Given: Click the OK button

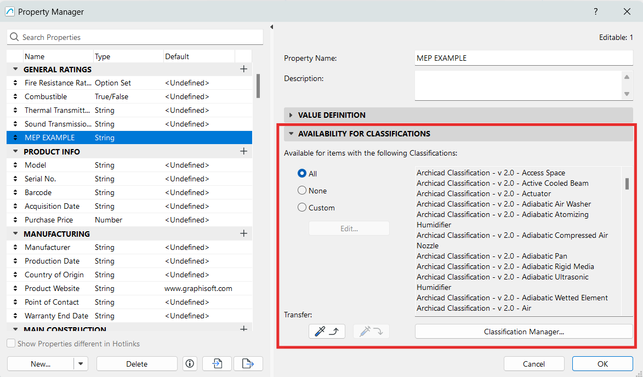Looking at the screenshot, I should coord(602,363).
